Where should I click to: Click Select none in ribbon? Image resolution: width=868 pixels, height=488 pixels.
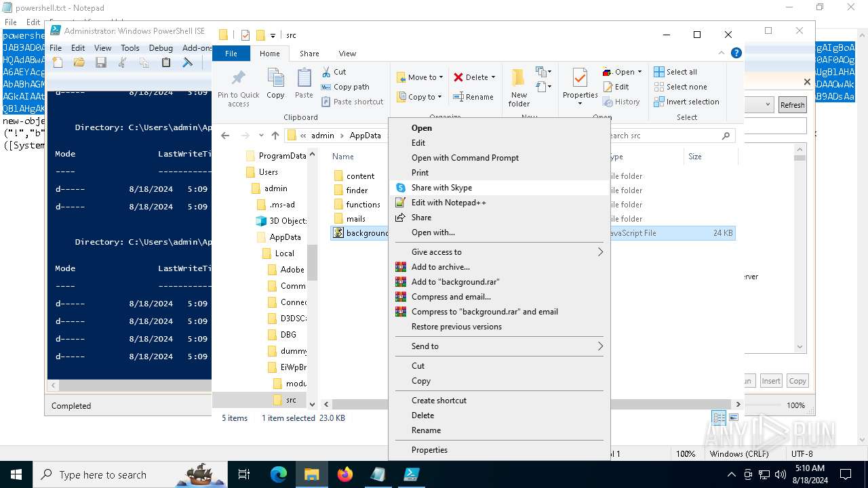(680, 87)
